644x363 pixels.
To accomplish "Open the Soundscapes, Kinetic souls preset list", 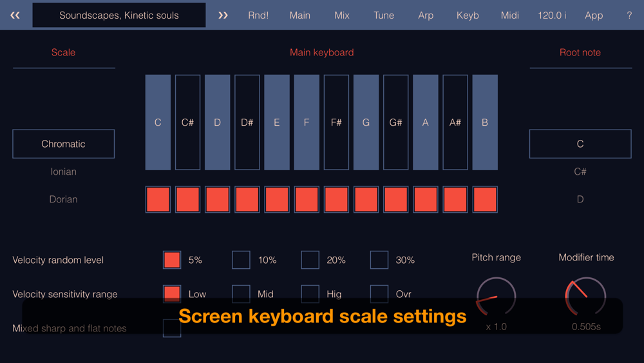I will (x=119, y=15).
